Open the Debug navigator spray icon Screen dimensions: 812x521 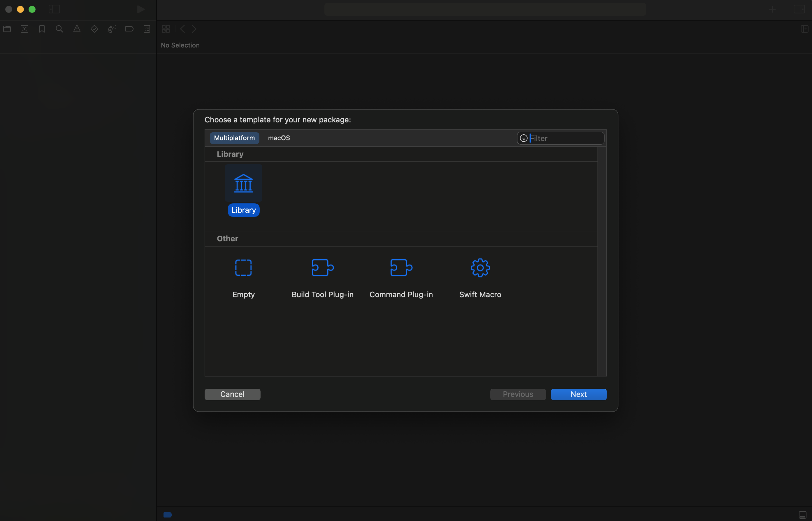click(112, 29)
